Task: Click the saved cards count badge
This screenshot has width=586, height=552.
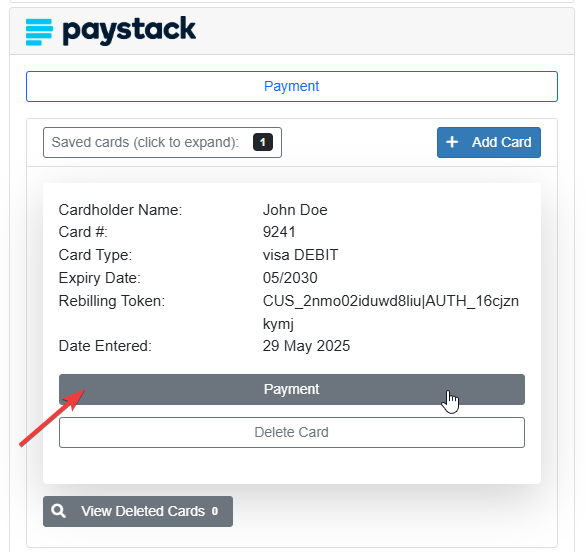Action: pyautogui.click(x=263, y=142)
